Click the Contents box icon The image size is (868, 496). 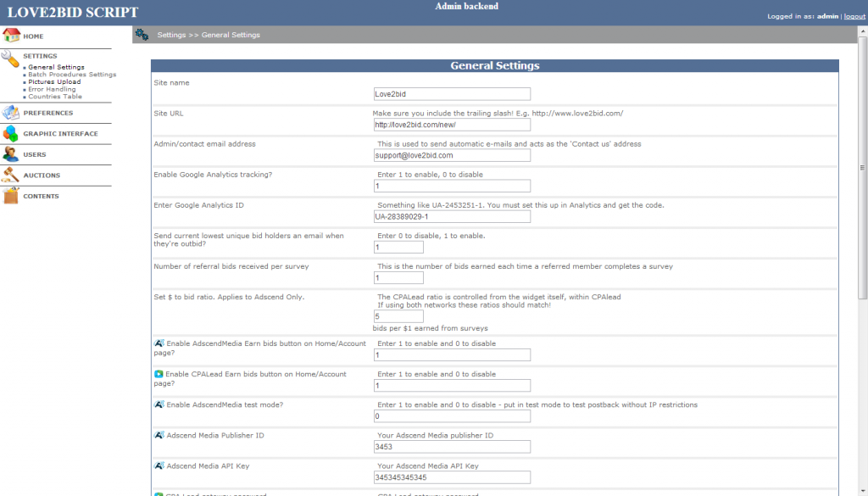10,195
